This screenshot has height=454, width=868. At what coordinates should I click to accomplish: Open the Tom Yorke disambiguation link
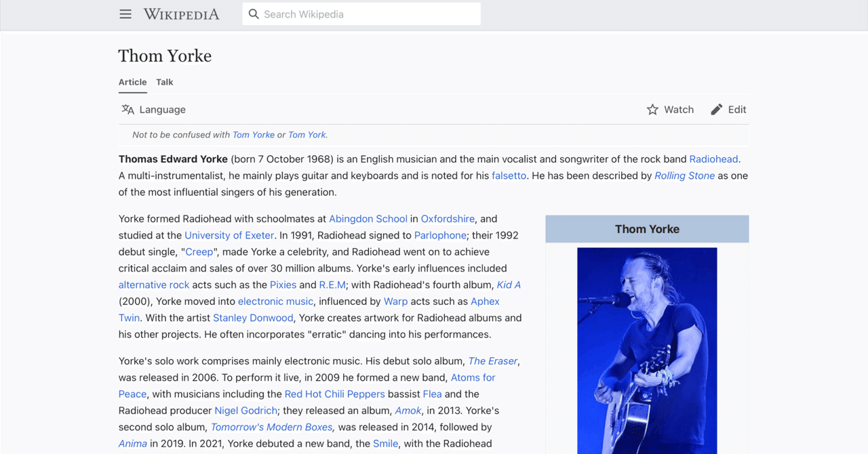click(x=254, y=135)
